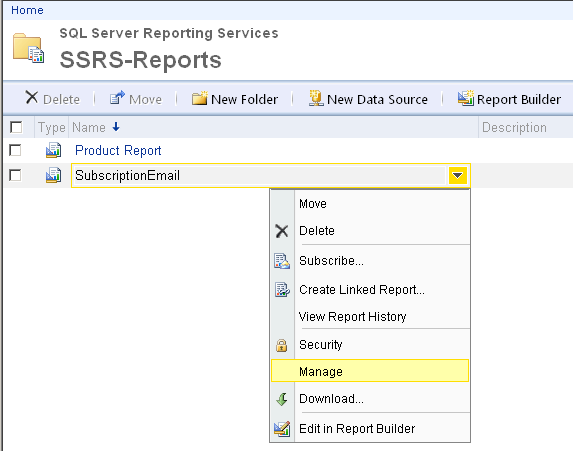The image size is (573, 451).
Task: Check the Product Report row checkbox
Action: click(x=15, y=150)
